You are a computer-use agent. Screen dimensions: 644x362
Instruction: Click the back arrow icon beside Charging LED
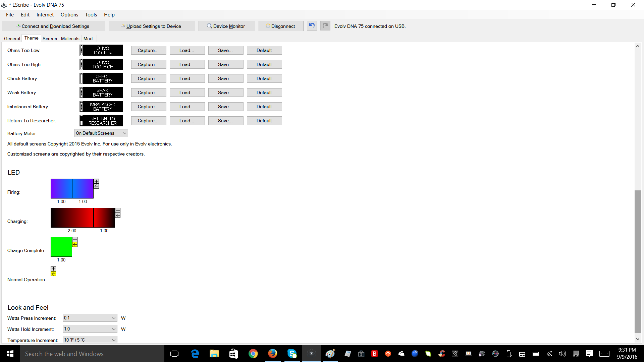tap(118, 215)
